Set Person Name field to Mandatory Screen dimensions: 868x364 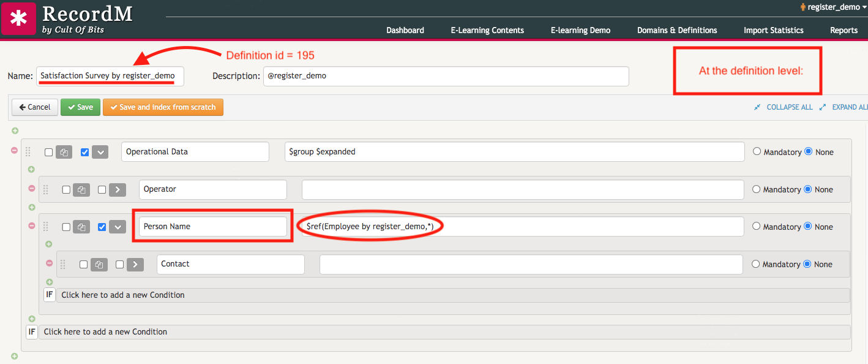(x=757, y=226)
